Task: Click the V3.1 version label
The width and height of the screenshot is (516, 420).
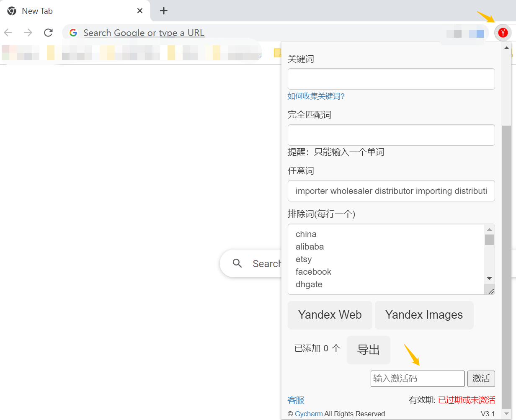Action: pos(488,414)
